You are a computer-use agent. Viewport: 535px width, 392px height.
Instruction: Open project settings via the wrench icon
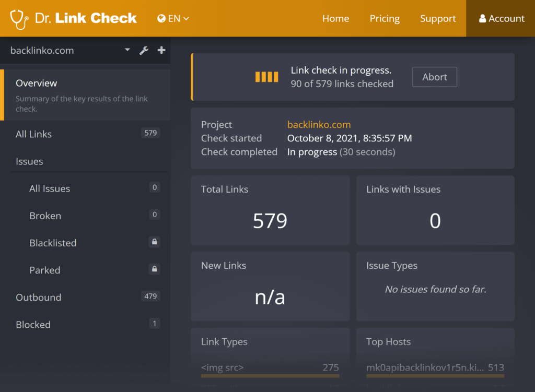144,50
